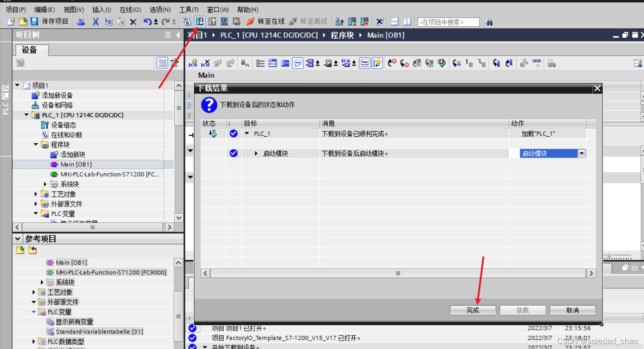644x349 pixels.
Task: Click the 完成 button
Action: click(x=473, y=310)
